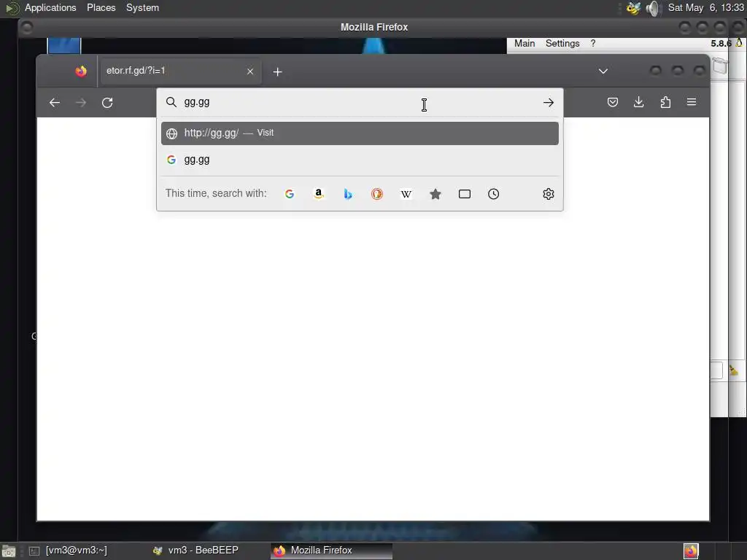Open Main menu in BeeBEEP window
This screenshot has height=560, width=747.
(525, 43)
